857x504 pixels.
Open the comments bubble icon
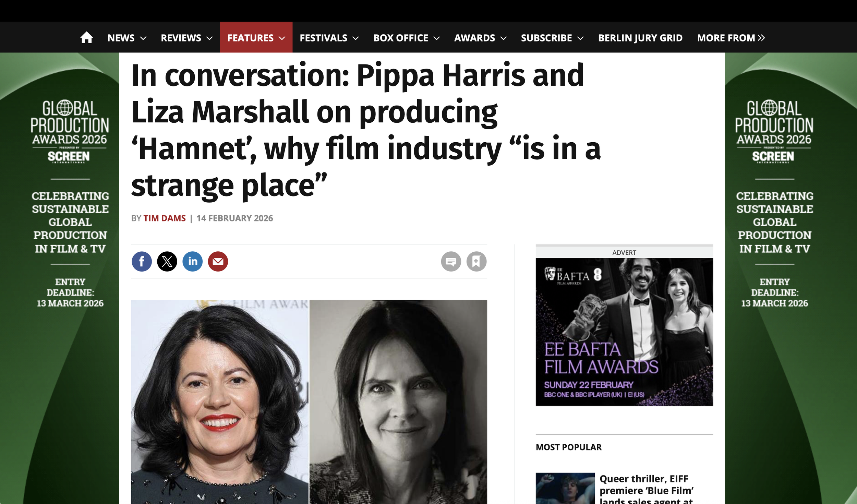[451, 262]
